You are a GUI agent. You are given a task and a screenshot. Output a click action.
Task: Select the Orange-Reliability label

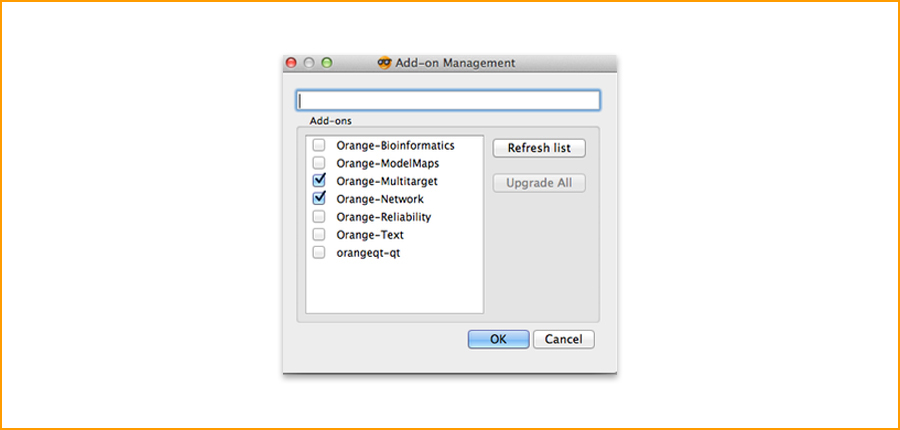coord(384,217)
